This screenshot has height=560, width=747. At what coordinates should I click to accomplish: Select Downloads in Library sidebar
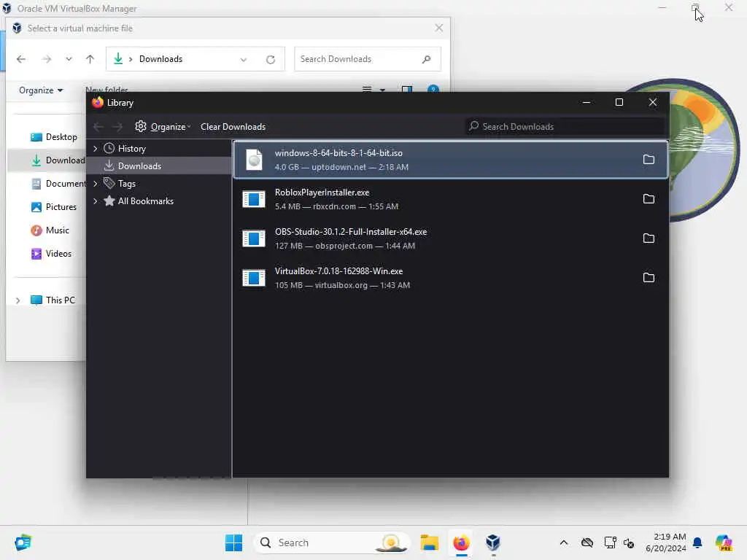pyautogui.click(x=139, y=166)
